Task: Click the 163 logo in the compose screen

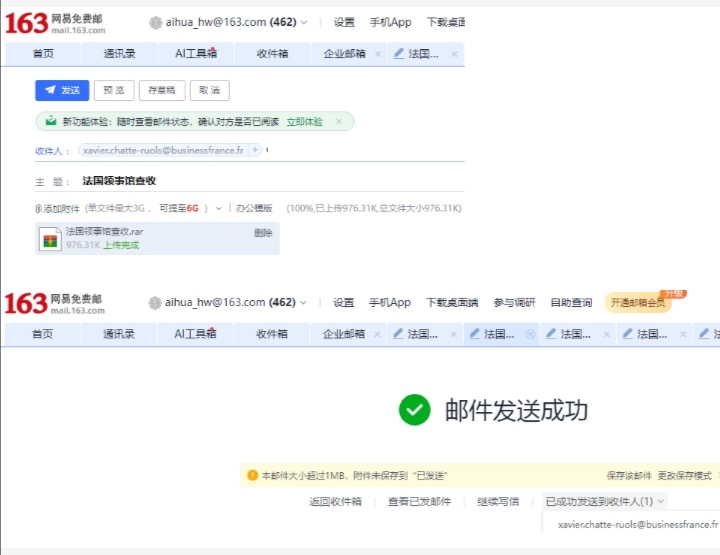Action: [26, 23]
